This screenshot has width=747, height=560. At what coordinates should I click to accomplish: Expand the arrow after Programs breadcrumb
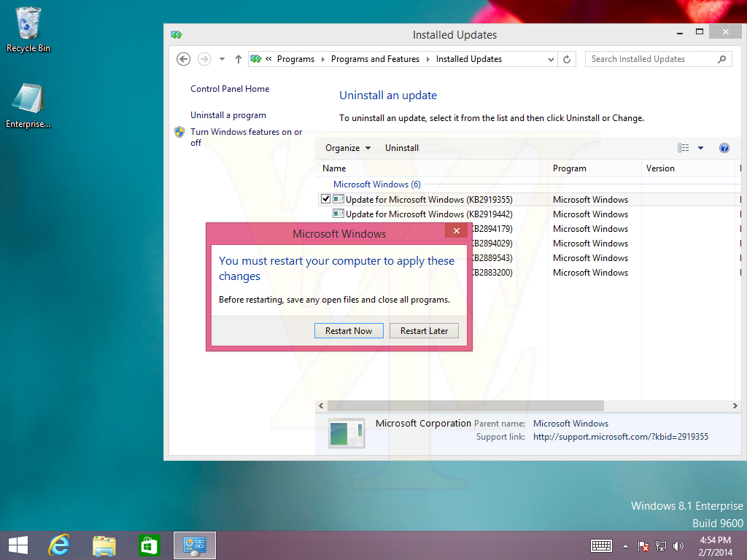(323, 59)
